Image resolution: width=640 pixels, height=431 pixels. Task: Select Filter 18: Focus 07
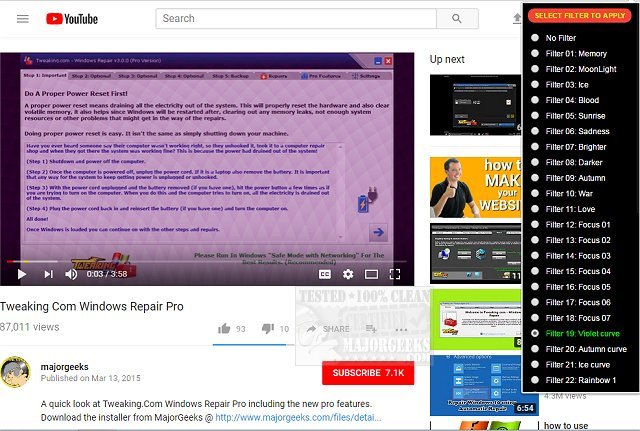pyautogui.click(x=571, y=318)
